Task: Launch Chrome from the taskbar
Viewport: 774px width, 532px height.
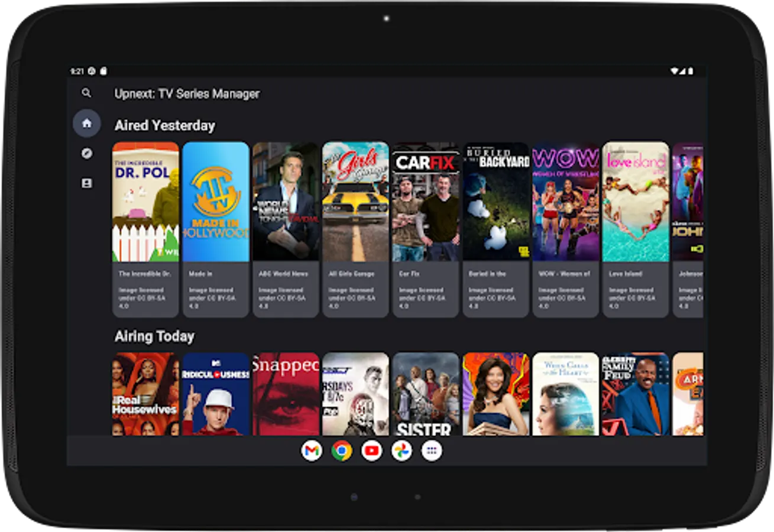Action: pos(342,451)
